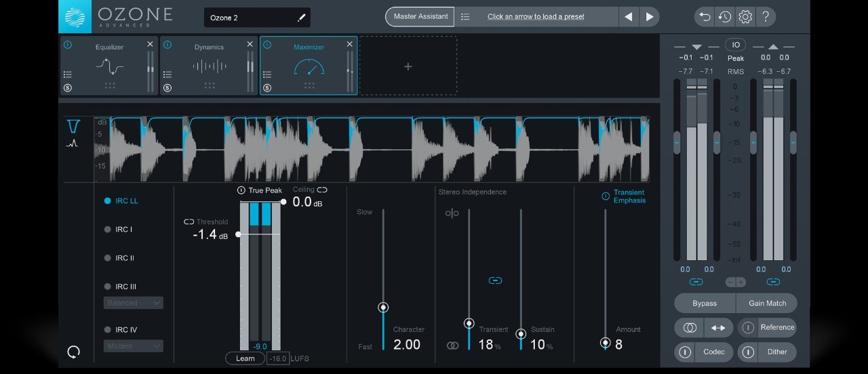Click the undo arrow icon
The image size is (868, 374).
coord(705,17)
